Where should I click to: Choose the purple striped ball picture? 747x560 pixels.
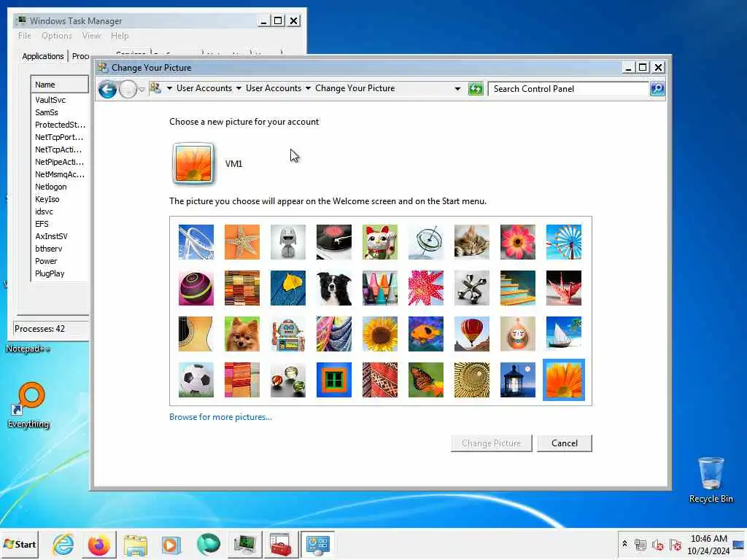click(x=196, y=288)
